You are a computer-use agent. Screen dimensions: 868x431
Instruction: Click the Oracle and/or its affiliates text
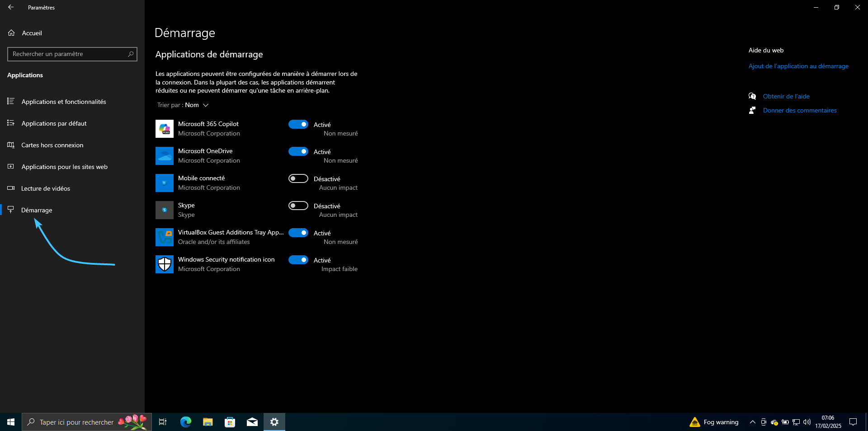pos(214,242)
